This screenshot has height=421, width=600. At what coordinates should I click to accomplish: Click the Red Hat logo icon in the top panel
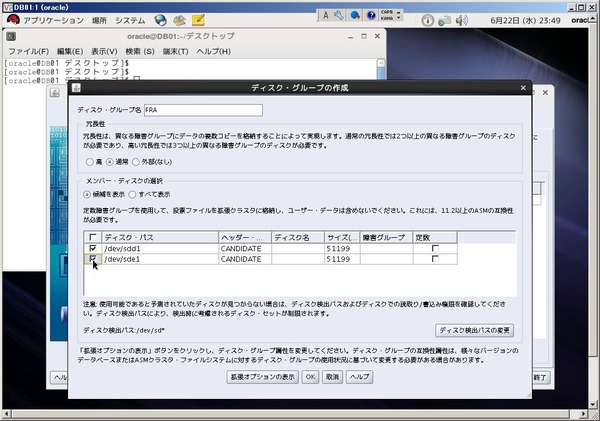point(13,20)
